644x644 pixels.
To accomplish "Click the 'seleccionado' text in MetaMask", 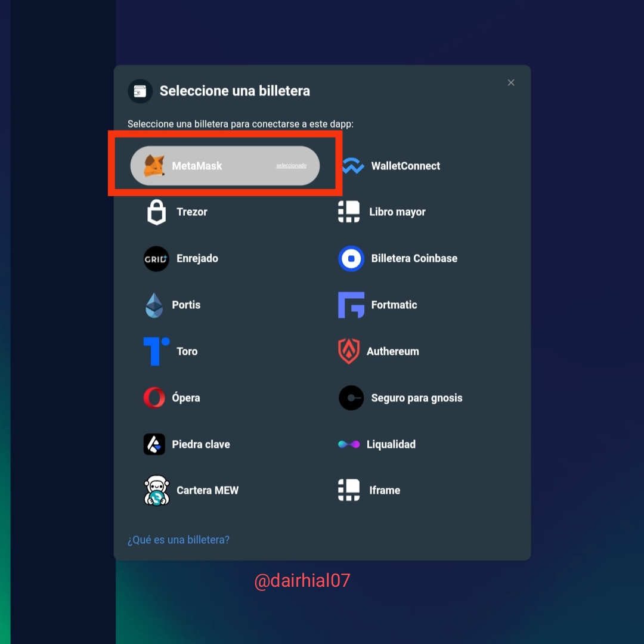I will click(x=291, y=166).
